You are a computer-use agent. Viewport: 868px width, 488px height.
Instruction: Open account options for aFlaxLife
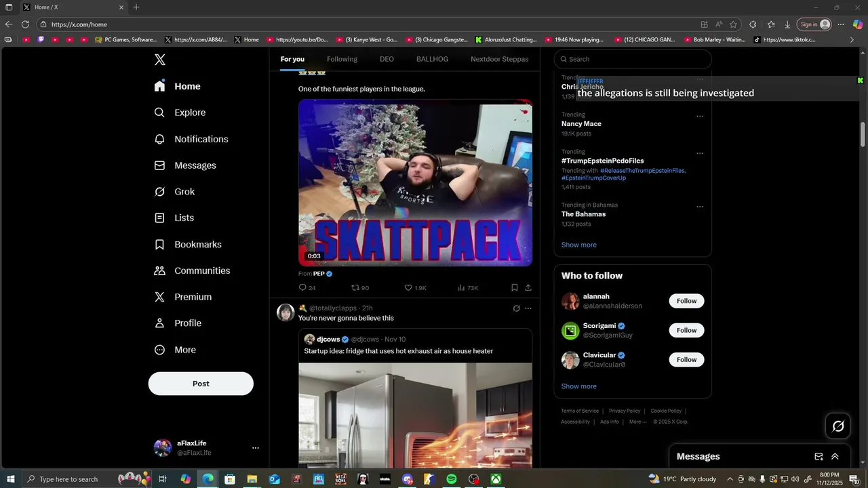[x=256, y=448]
